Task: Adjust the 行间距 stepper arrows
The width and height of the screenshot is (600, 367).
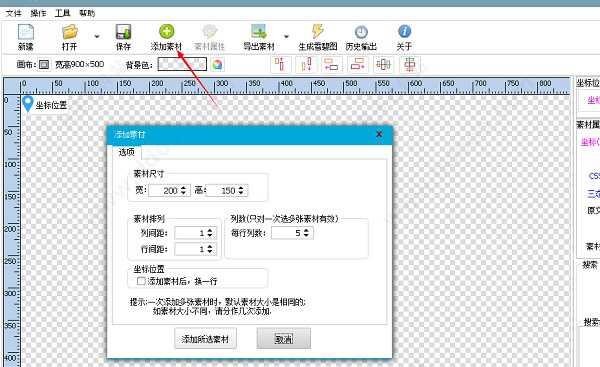Action: click(x=210, y=249)
